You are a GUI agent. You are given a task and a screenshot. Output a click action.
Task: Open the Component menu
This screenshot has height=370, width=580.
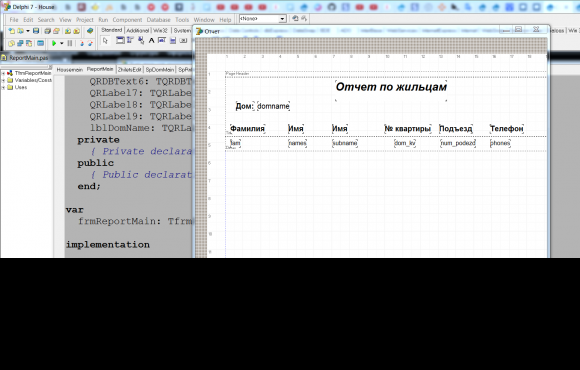pyautogui.click(x=127, y=20)
